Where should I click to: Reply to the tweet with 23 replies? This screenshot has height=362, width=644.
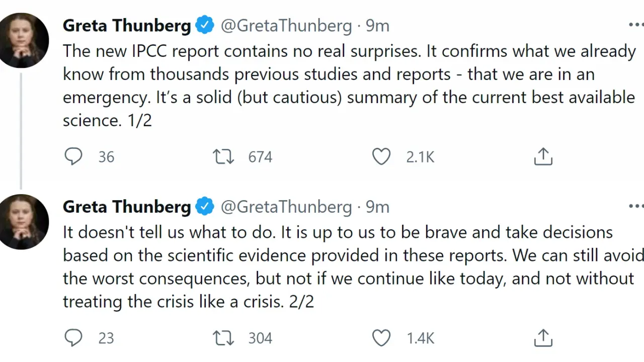pyautogui.click(x=73, y=338)
